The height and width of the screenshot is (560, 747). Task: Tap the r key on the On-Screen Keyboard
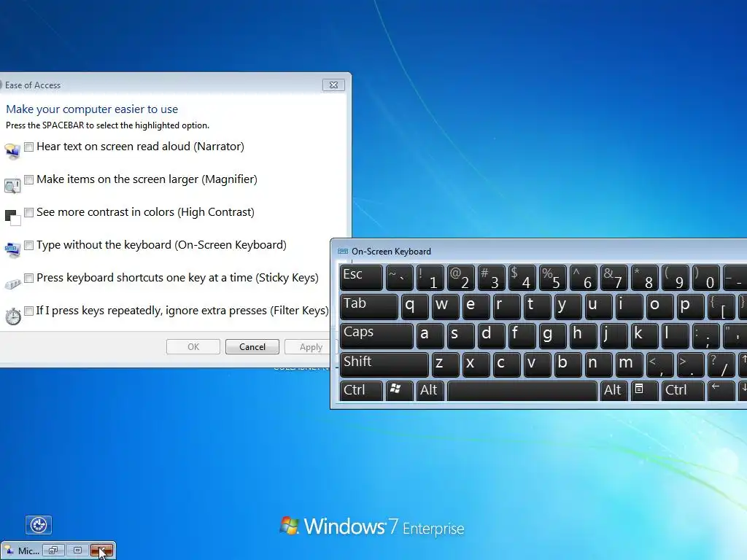point(506,307)
